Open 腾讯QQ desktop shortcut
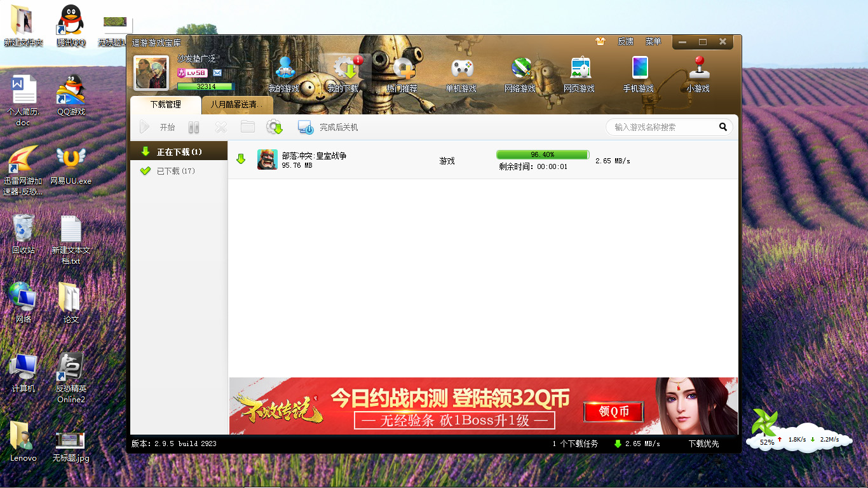This screenshot has height=488, width=868. pyautogui.click(x=71, y=26)
